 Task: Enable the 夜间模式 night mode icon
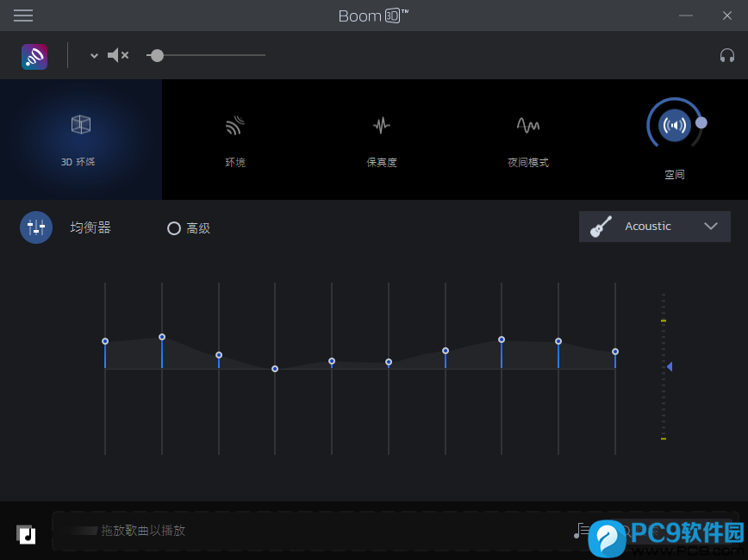click(528, 126)
